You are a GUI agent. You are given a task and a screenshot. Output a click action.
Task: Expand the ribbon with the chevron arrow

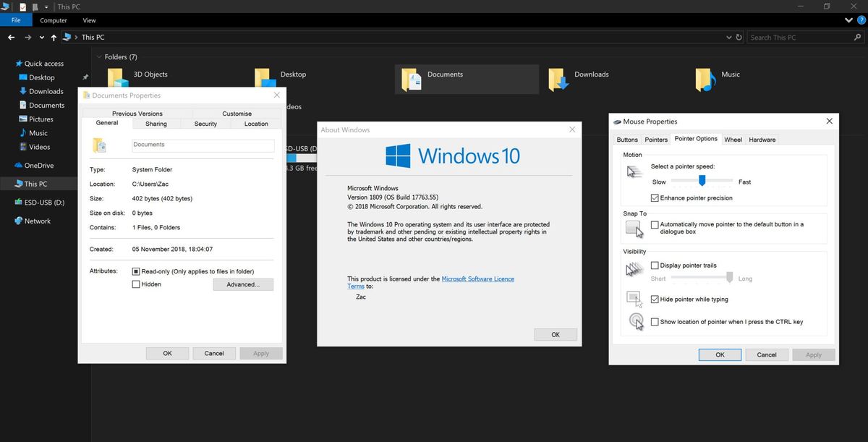(848, 20)
